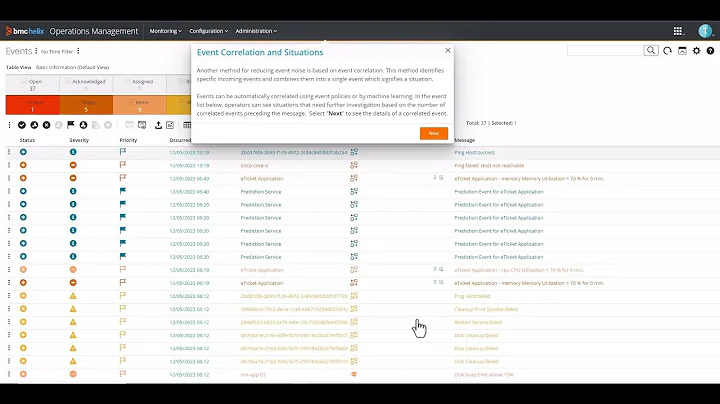Select 'Cleanup Print Spooler failed' message
This screenshot has height=404, width=720.
pos(486,309)
